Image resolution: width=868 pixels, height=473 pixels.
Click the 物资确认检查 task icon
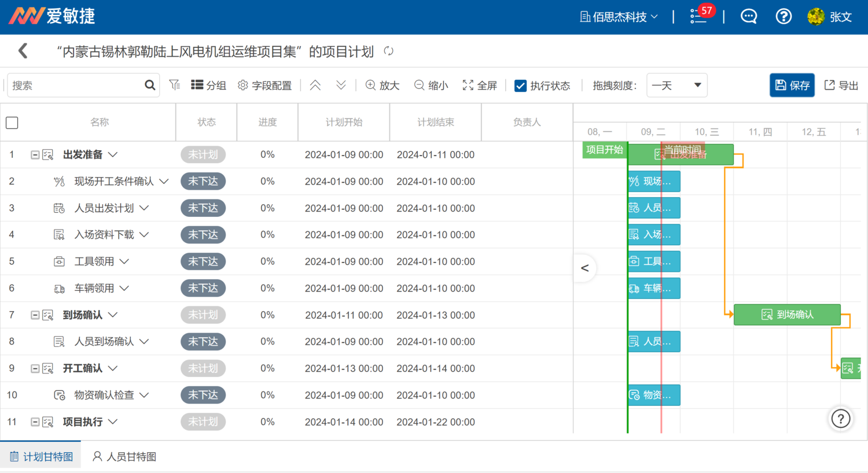pyautogui.click(x=59, y=396)
